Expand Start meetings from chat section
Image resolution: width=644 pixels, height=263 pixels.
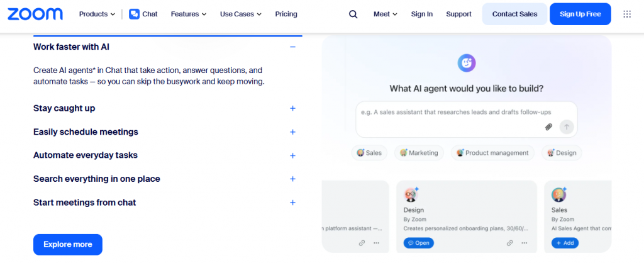point(292,203)
